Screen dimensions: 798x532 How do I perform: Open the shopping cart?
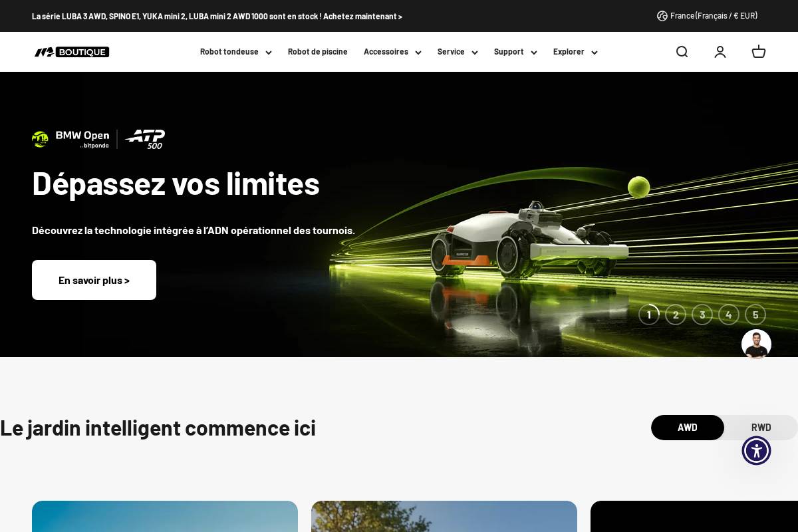coord(758,52)
